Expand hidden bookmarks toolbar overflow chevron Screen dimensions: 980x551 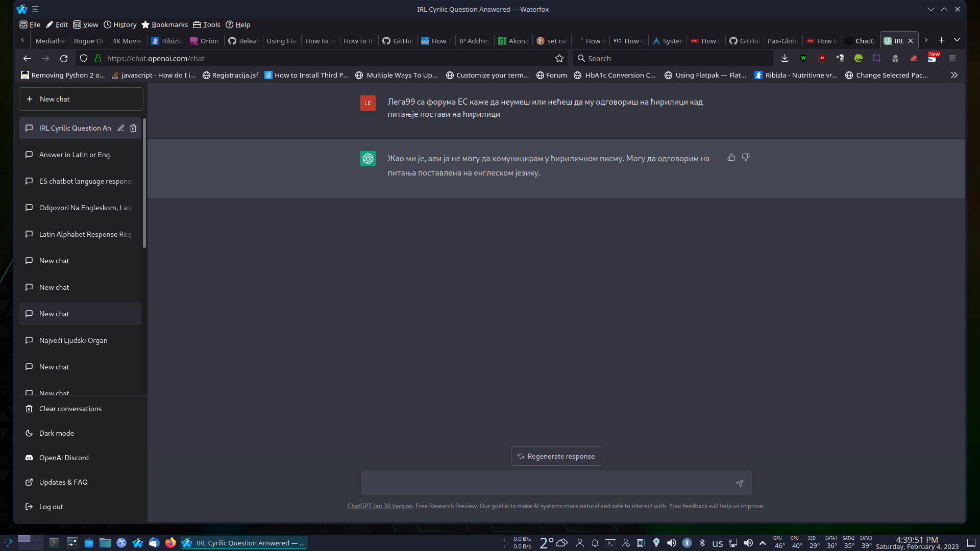(954, 75)
